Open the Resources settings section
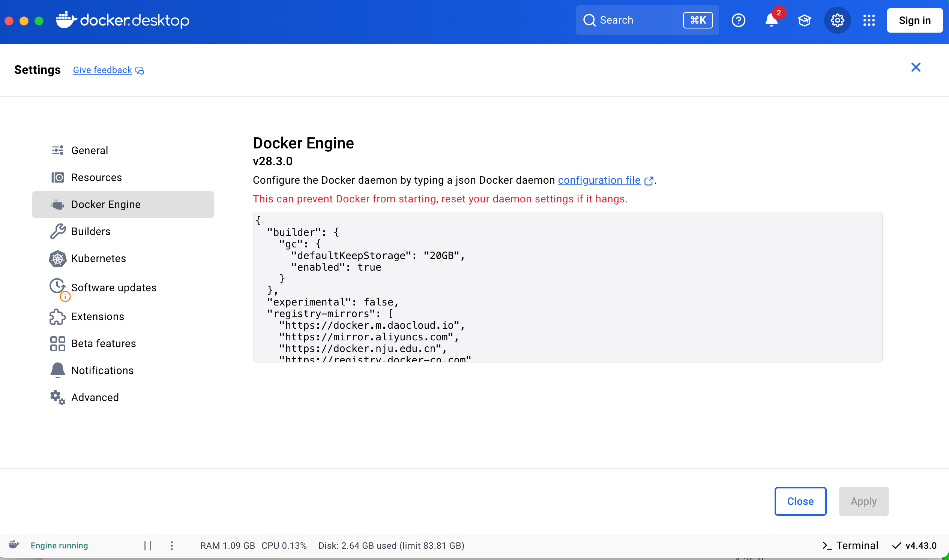Viewport: 949px width, 560px height. (123, 177)
